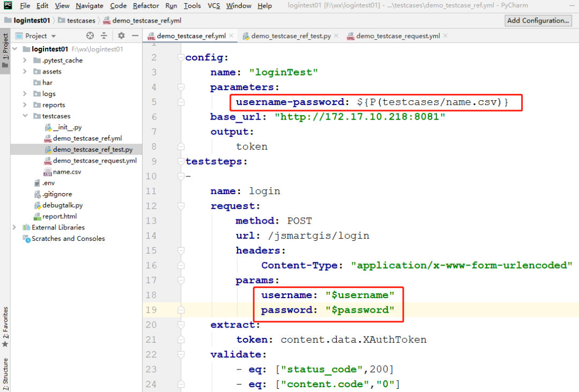Expand External Libraries node
579x392 pixels.
(x=14, y=227)
